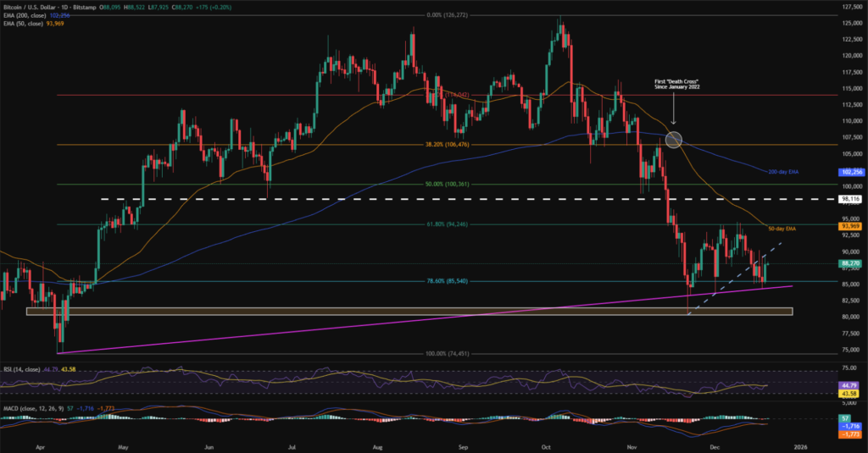Click the 77,500 price axis label
This screenshot has width=868, height=453.
point(853,333)
